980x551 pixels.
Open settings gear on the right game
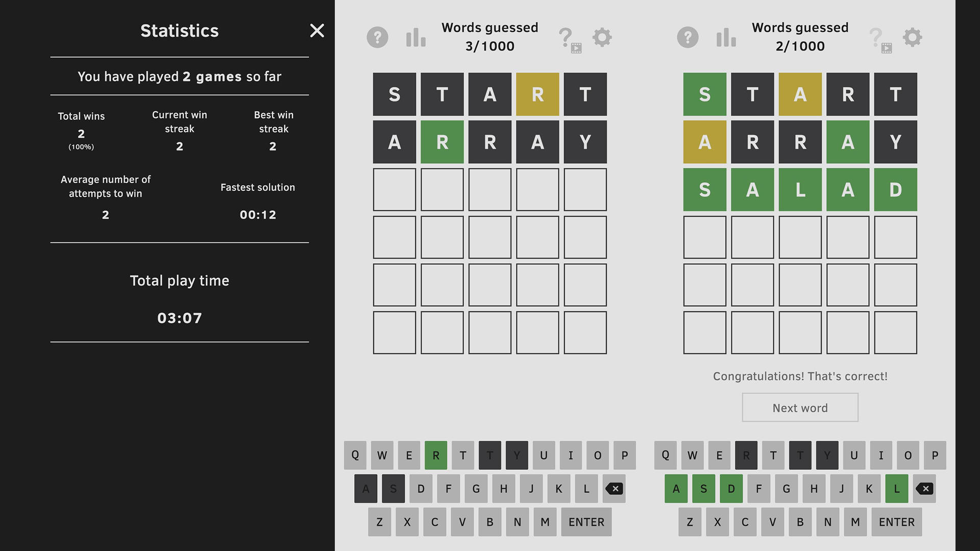tap(912, 37)
